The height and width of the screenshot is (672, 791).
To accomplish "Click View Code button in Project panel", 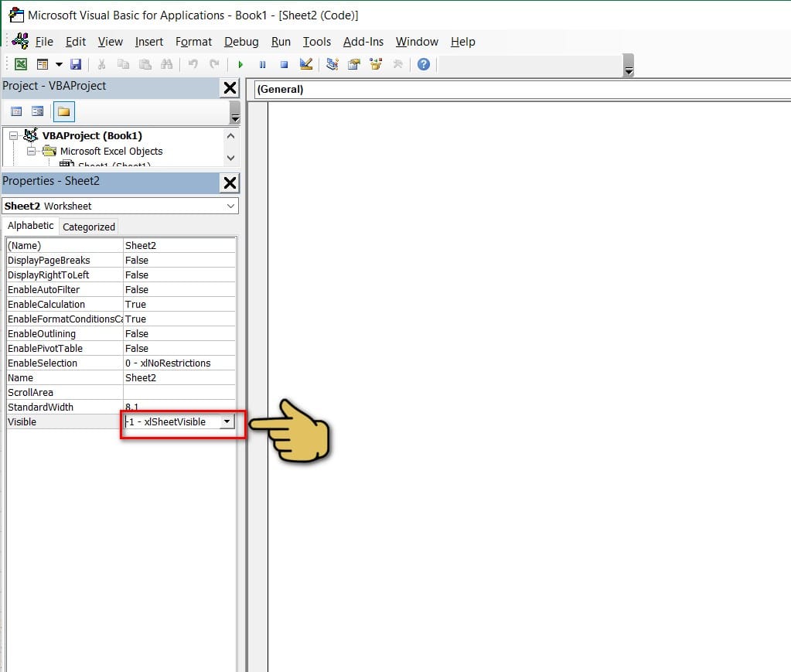I will 16,112.
